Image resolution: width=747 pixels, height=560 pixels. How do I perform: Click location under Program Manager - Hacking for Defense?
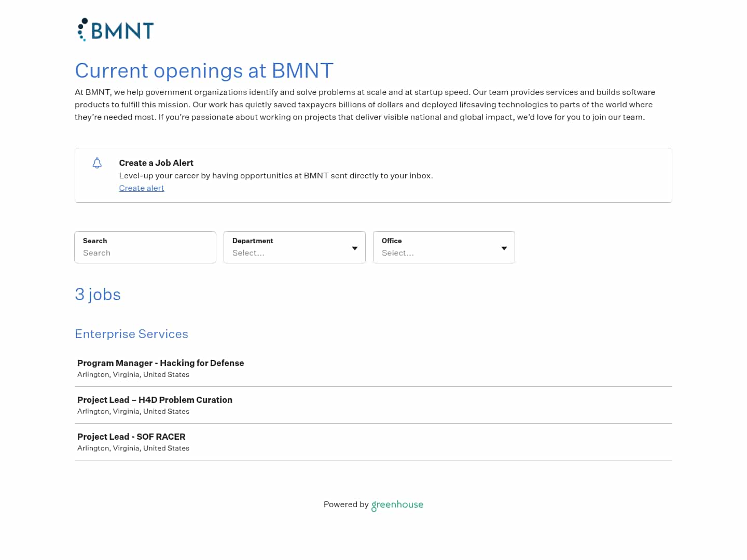click(x=133, y=374)
